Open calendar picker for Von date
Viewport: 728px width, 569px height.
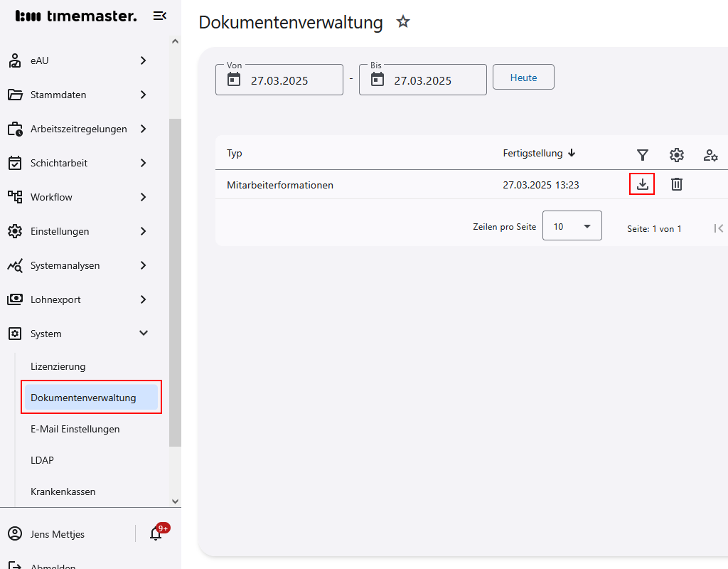[234, 80]
